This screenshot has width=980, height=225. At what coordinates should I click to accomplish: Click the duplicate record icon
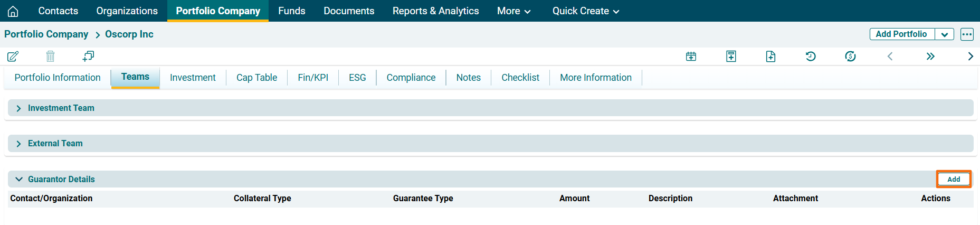tap(88, 56)
